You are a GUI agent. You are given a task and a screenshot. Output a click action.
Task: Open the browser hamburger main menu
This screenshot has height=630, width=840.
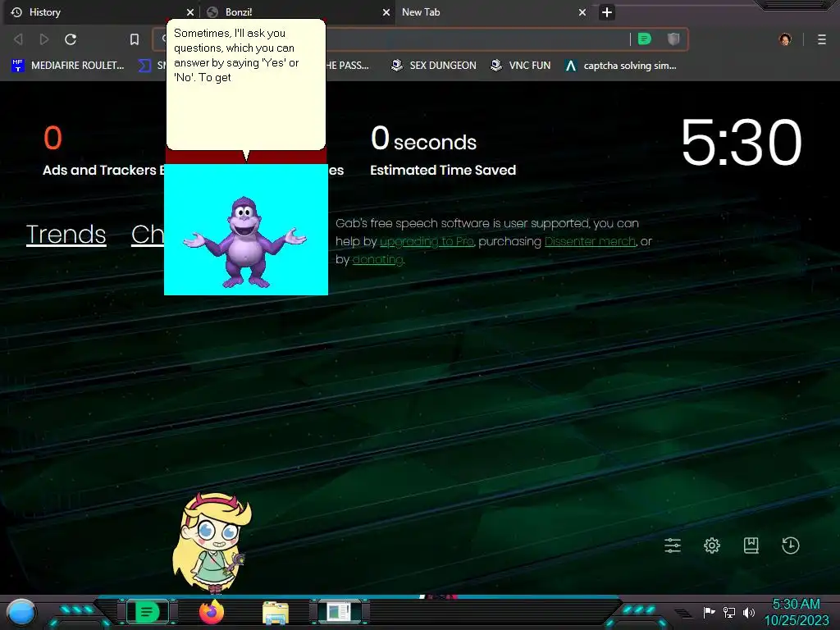(x=822, y=39)
